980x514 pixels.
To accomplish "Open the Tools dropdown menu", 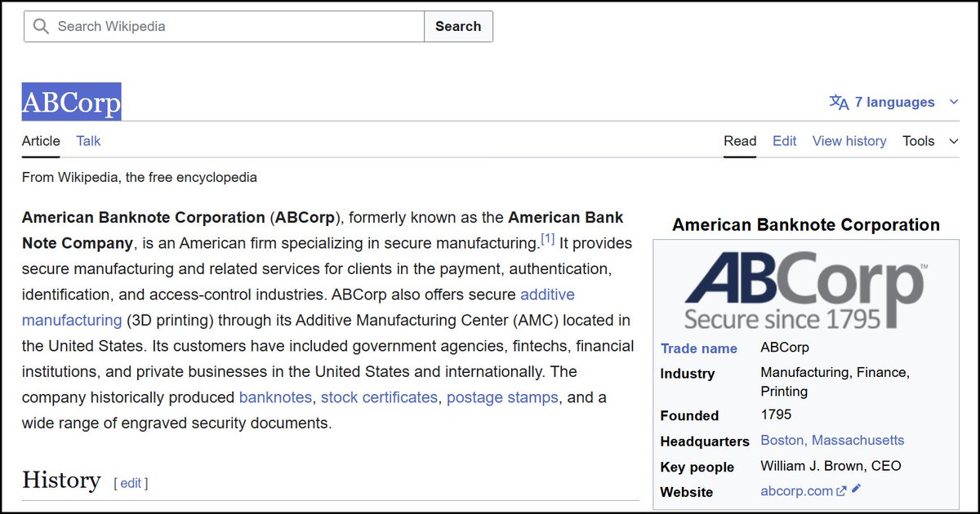I will point(929,141).
